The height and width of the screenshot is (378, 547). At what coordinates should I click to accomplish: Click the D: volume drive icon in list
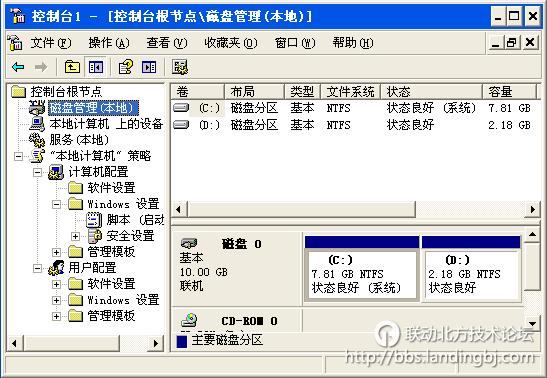point(181,124)
